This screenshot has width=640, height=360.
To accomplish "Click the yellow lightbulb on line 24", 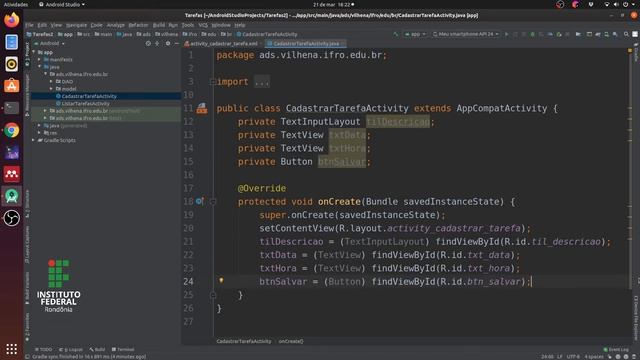I will click(x=221, y=280).
